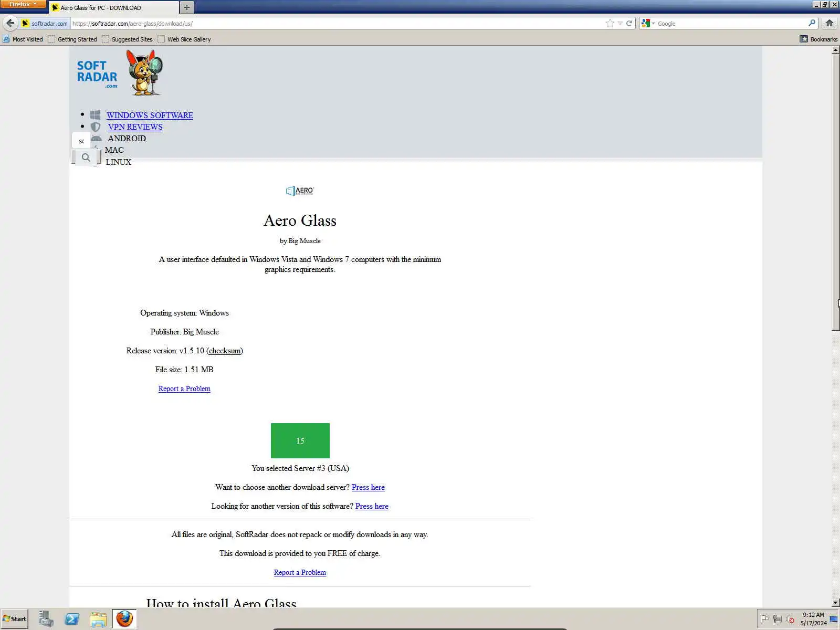Click the Android robot icon in navigation

click(x=97, y=138)
